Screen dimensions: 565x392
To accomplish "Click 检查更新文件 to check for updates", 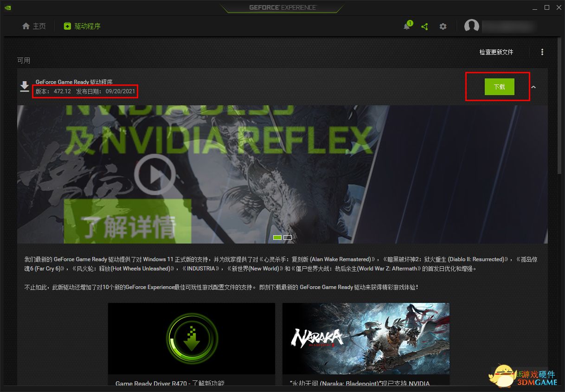I will point(496,52).
